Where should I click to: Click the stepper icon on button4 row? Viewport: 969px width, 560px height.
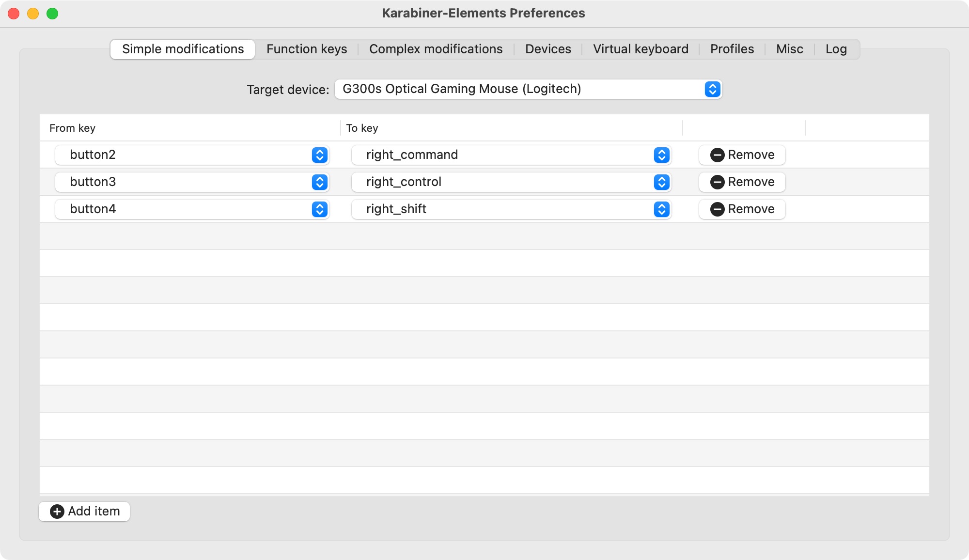pyautogui.click(x=320, y=209)
